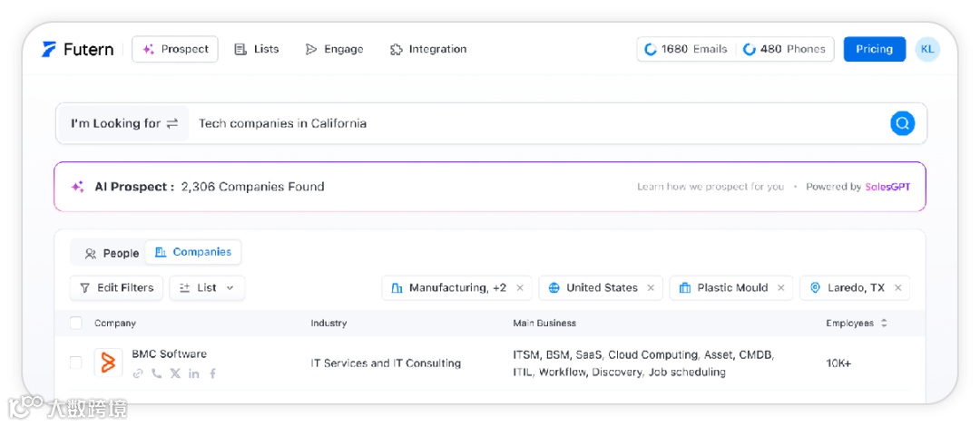The image size is (980, 426).
Task: Click the link icon under BMC Software
Action: pyautogui.click(x=138, y=373)
